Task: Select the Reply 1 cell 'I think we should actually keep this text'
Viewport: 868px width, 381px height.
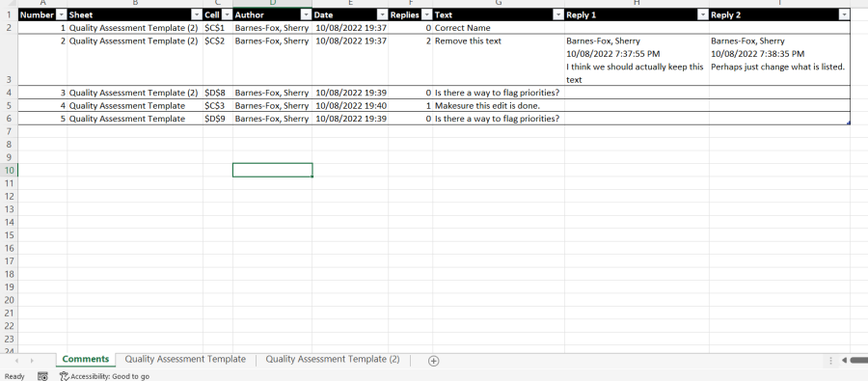Action: click(637, 60)
